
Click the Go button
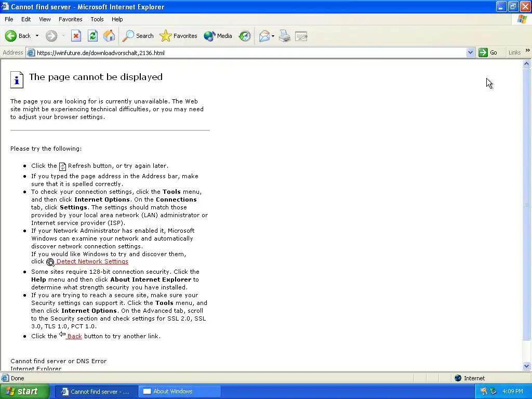488,52
